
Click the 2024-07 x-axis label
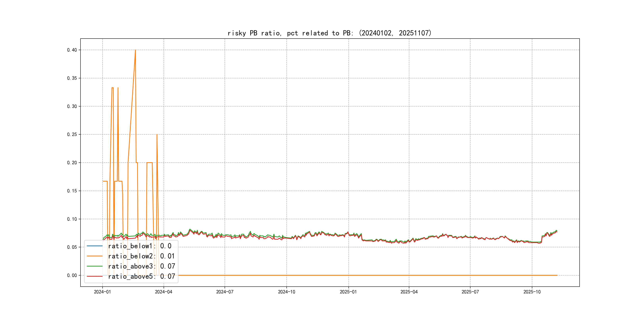[x=225, y=292]
